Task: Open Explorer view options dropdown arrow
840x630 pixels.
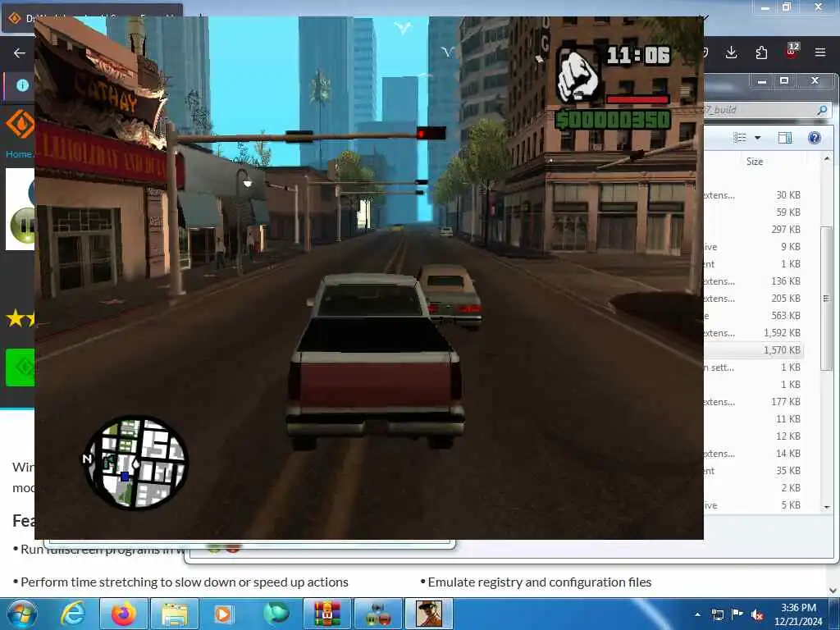Action: pos(757,138)
